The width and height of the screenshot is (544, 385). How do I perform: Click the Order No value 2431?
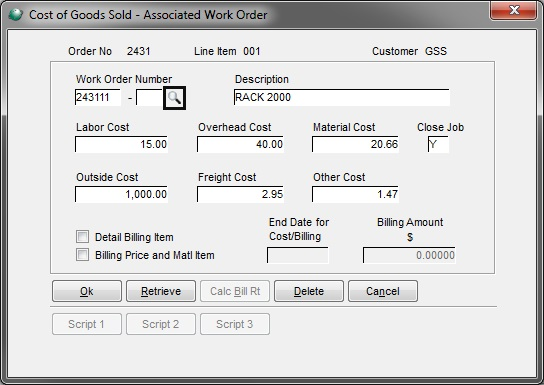(x=138, y=51)
